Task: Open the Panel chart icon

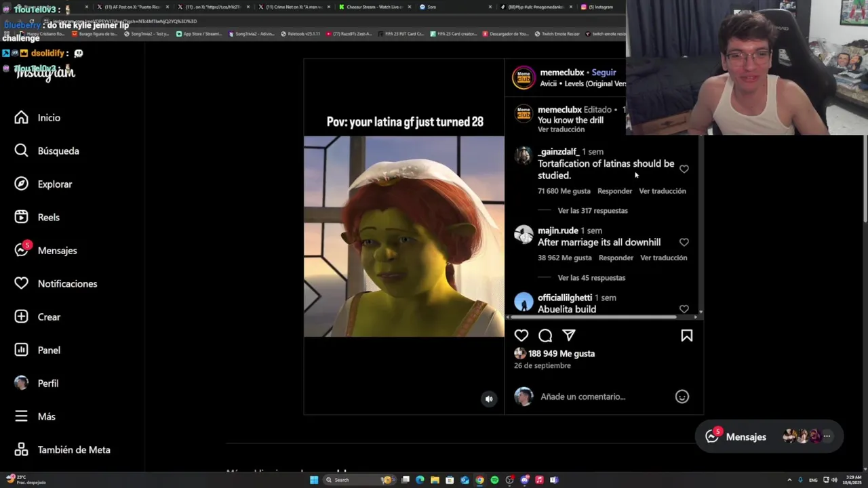Action: (x=22, y=350)
